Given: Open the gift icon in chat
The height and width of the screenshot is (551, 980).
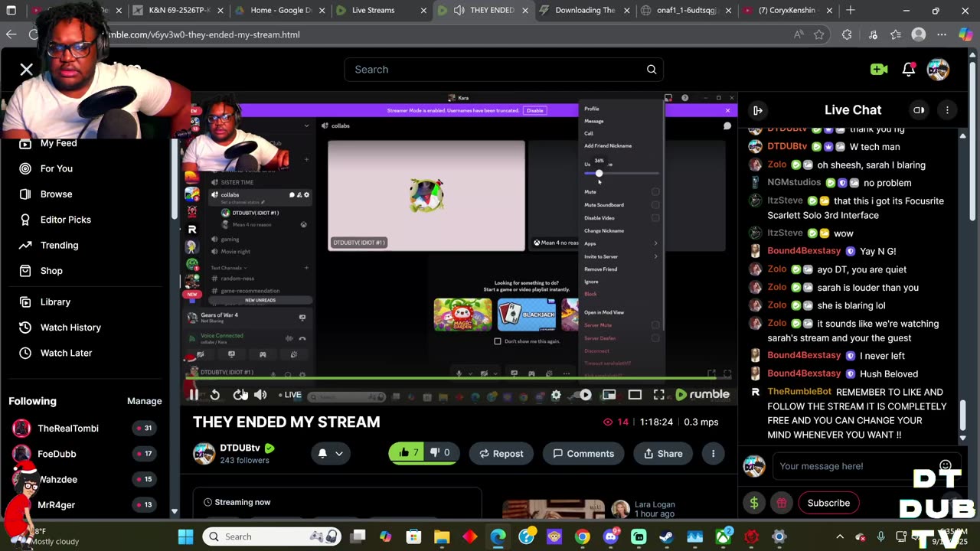Looking at the screenshot, I should point(782,503).
